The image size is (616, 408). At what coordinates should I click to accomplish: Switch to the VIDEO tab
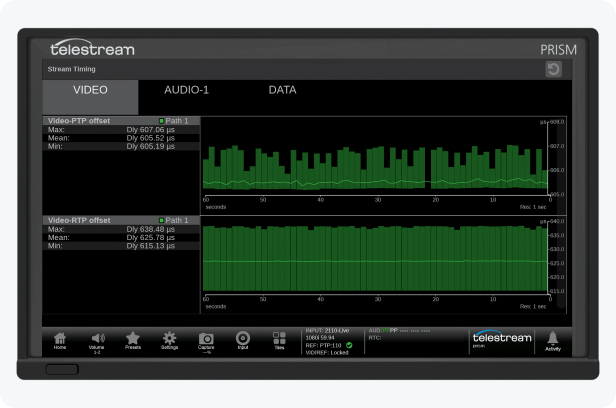(x=90, y=97)
